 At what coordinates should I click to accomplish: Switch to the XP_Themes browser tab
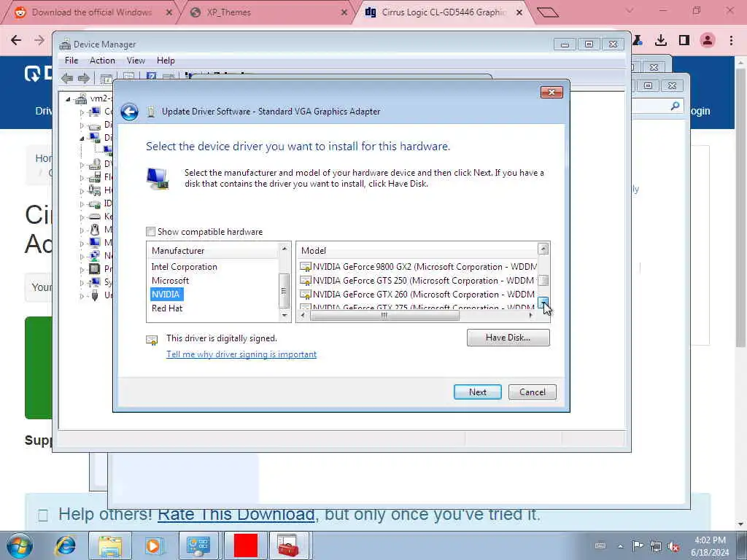[229, 12]
